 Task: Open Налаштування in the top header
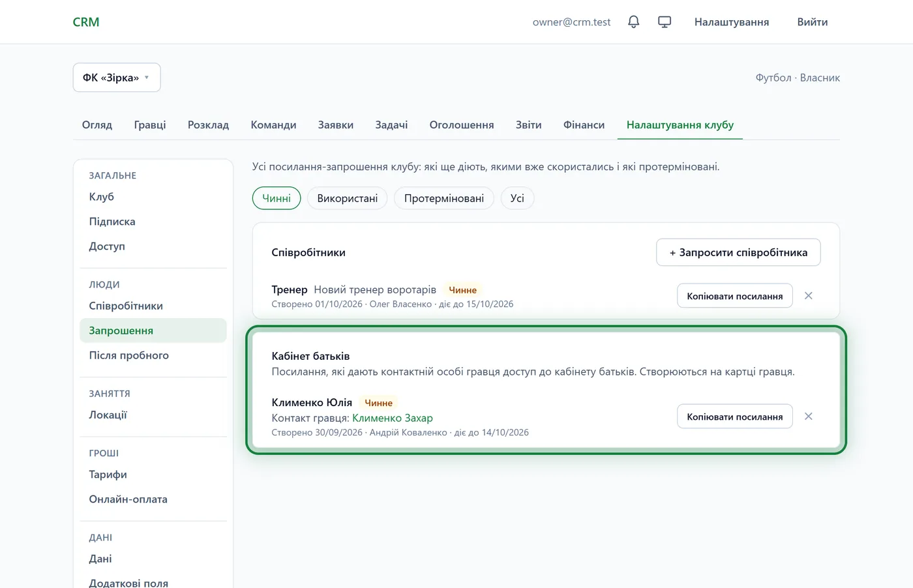point(732,22)
